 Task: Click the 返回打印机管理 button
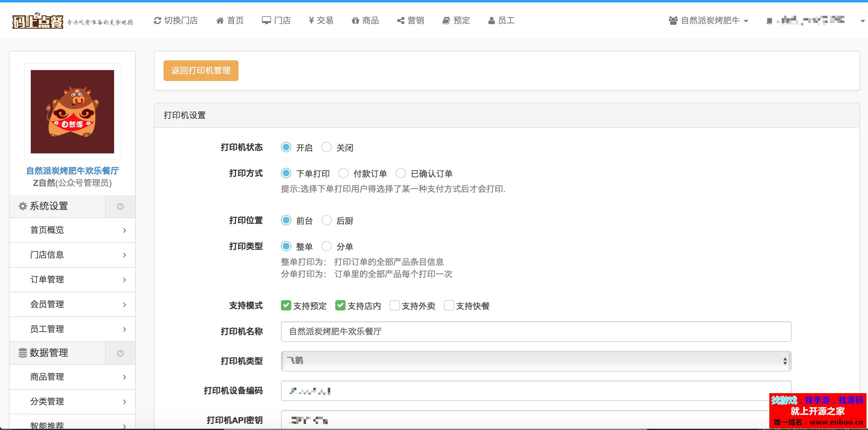coord(201,70)
